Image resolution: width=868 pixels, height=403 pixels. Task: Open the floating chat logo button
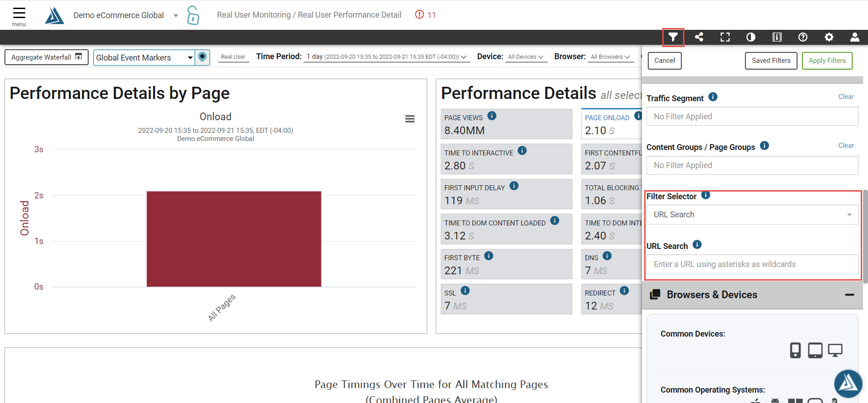coord(848,384)
